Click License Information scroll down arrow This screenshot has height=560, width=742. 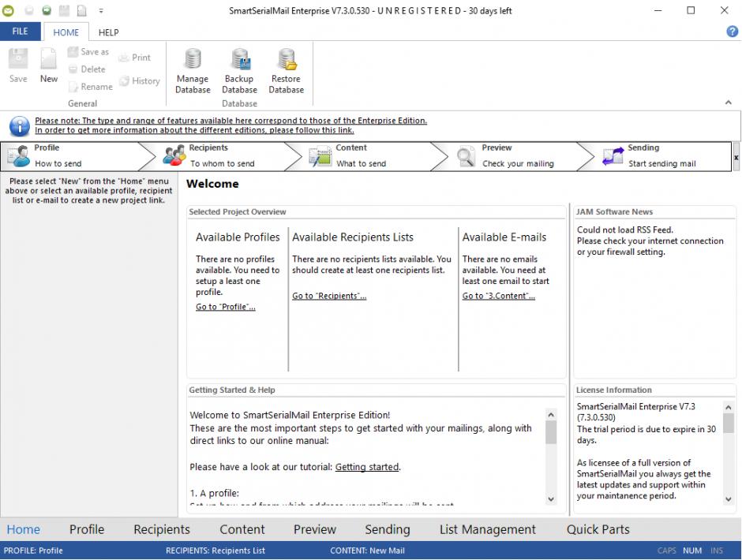[729, 499]
